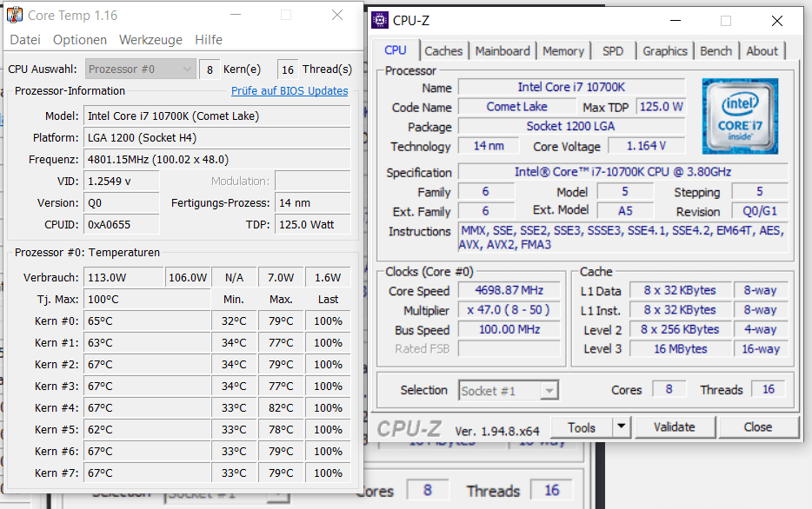Click the Core Temp thermometer app icon
The width and height of the screenshot is (812, 509).
(x=15, y=15)
